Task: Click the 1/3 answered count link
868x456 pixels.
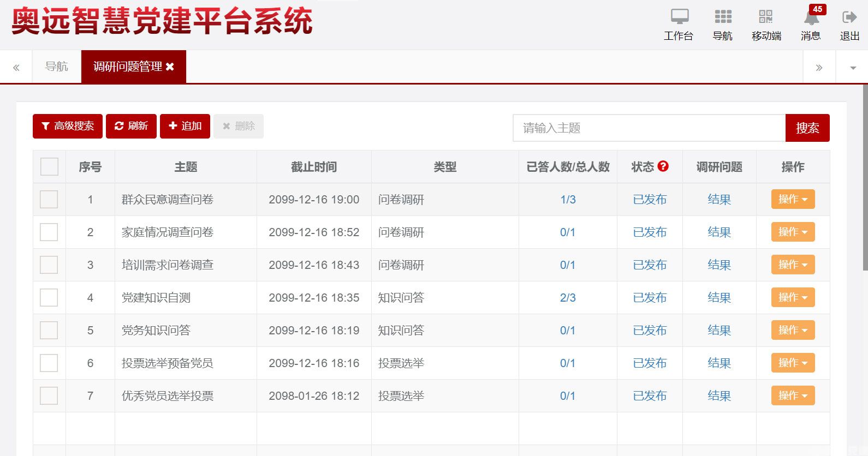Action: (x=568, y=199)
